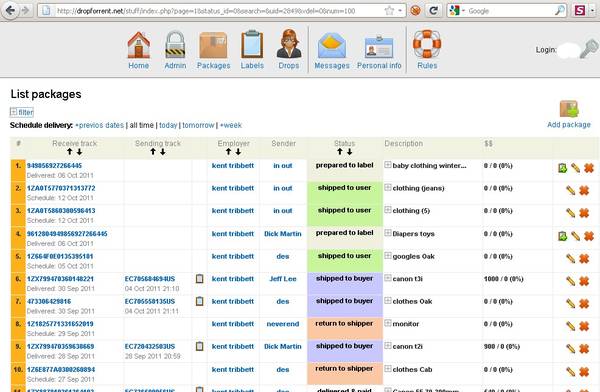Open sending track EC705684694US
The height and width of the screenshot is (392, 600).
point(150,279)
